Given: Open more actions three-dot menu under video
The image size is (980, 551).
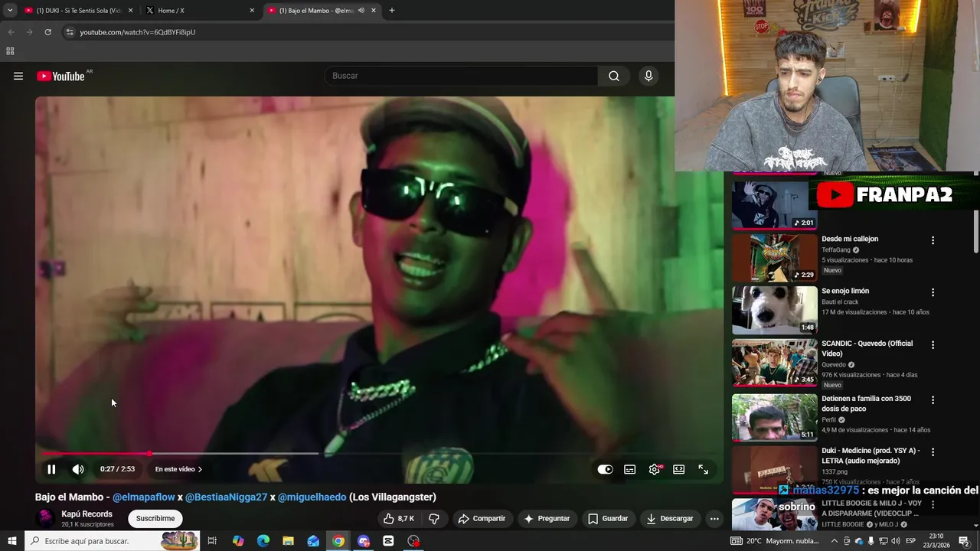Looking at the screenshot, I should pyautogui.click(x=714, y=518).
